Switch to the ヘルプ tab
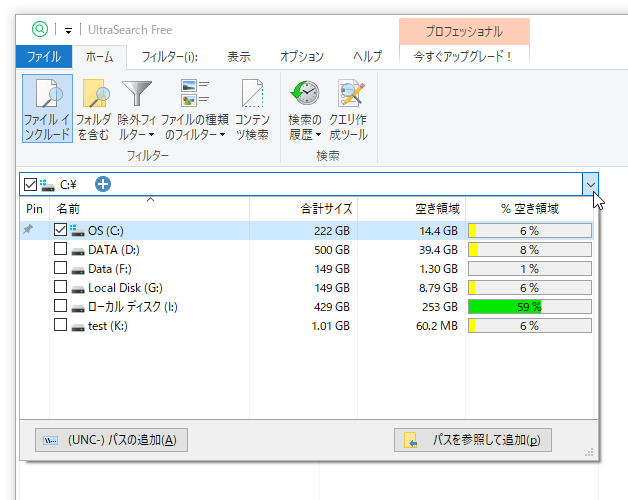The width and height of the screenshot is (628, 500). [367, 56]
